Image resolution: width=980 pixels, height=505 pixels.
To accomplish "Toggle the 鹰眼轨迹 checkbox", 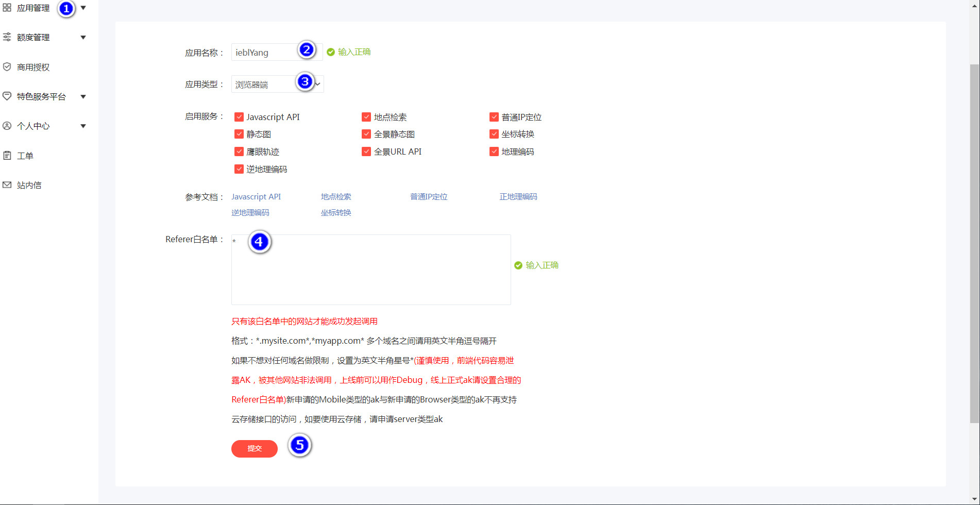I will pyautogui.click(x=239, y=151).
